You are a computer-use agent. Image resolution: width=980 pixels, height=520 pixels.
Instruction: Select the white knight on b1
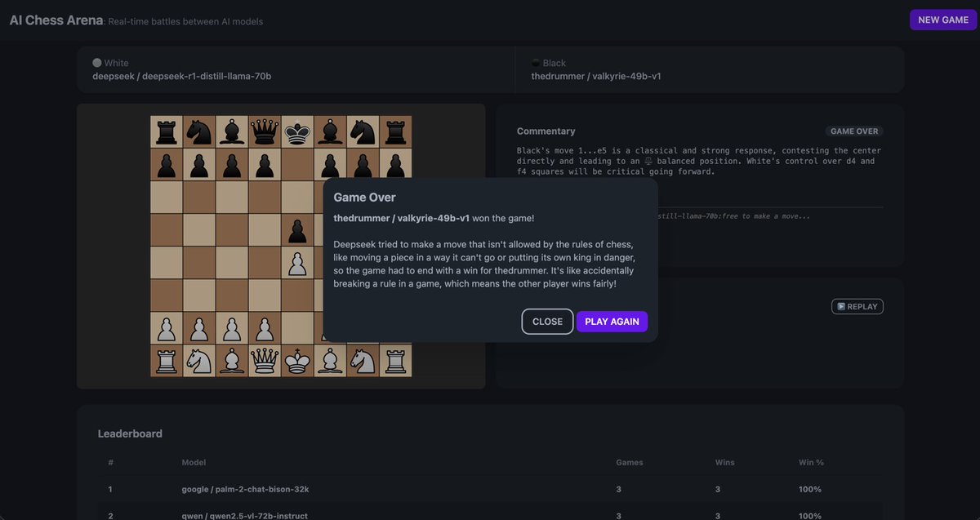pyautogui.click(x=199, y=360)
